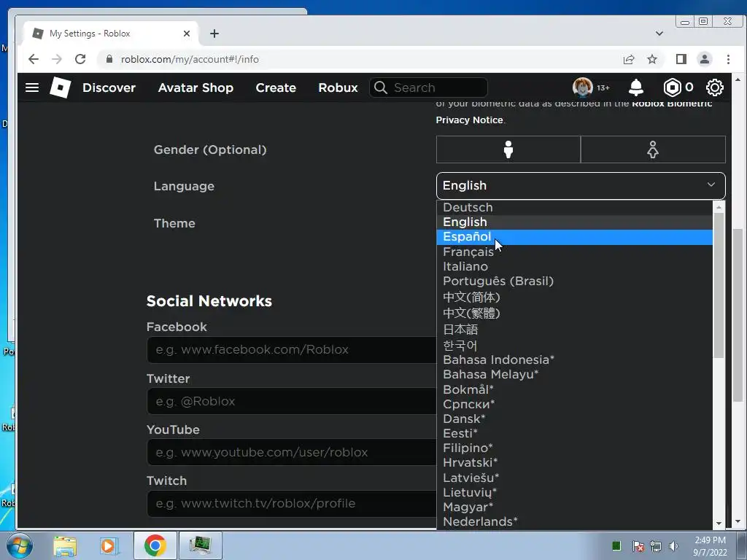Open Robux in the Roblox nav
This screenshot has height=560, width=747.
338,87
